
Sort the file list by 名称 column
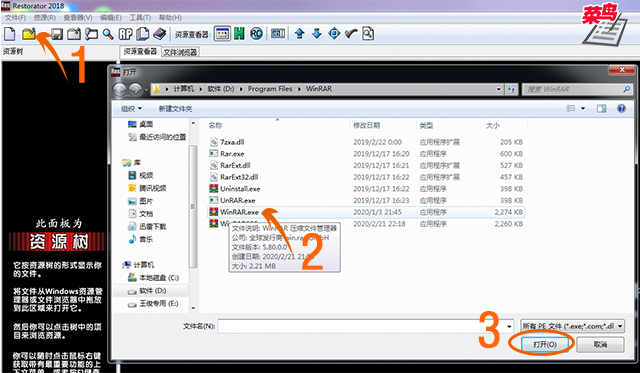pos(215,125)
